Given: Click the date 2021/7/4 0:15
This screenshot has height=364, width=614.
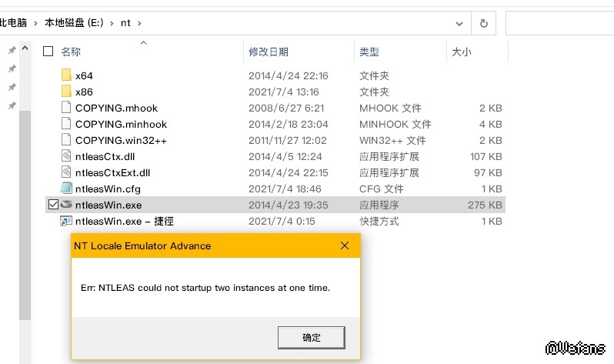Looking at the screenshot, I should [x=282, y=222].
